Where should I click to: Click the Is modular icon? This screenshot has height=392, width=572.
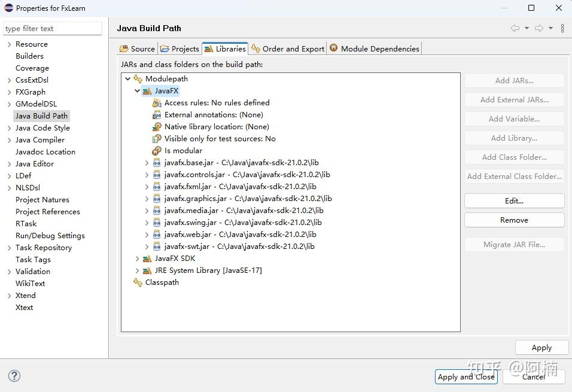(x=157, y=151)
